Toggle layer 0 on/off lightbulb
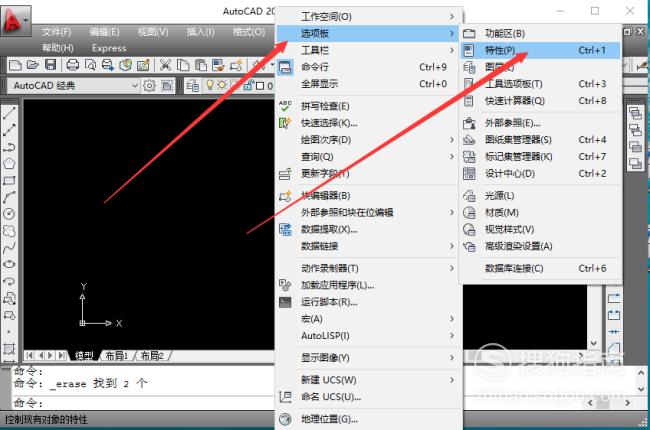Image resolution: width=650 pixels, height=430 pixels. tap(210, 85)
